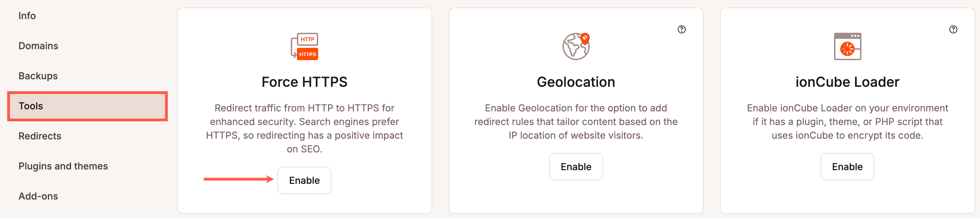
Task: Click the Force HTTPS heading
Action: [304, 82]
